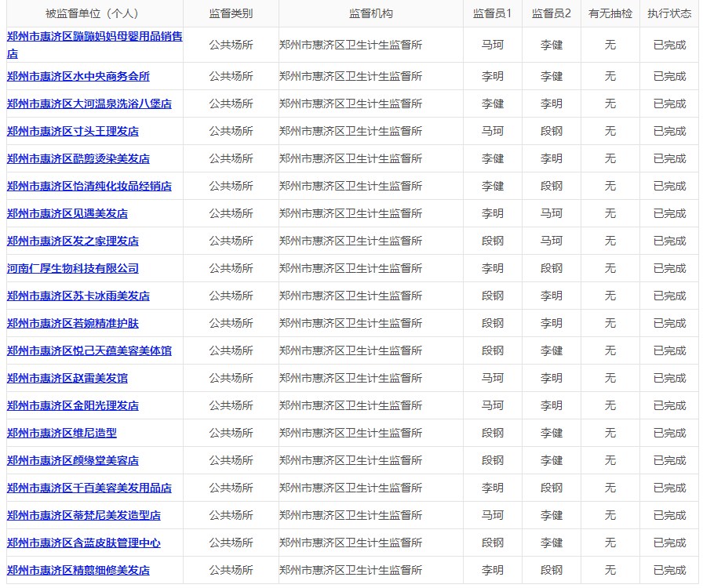Click the 监督机构 column header
This screenshot has height=588, width=703.
click(x=371, y=13)
